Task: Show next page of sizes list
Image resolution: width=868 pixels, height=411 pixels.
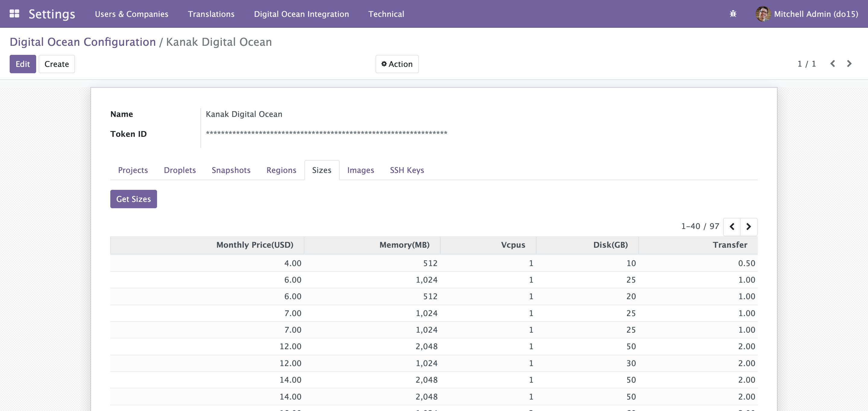Action: 749,226
